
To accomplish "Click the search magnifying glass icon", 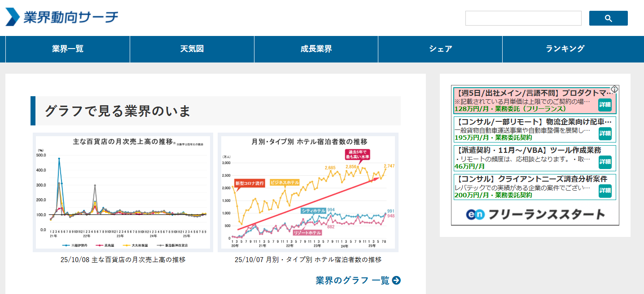I will [x=608, y=18].
